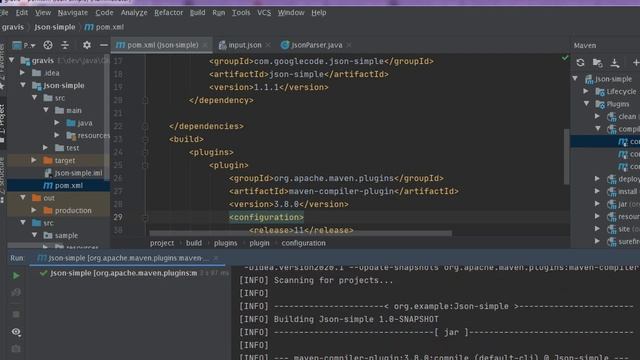Expand the clean plugin in Maven panel
Viewport: 640px width, 360px height.
point(598,116)
